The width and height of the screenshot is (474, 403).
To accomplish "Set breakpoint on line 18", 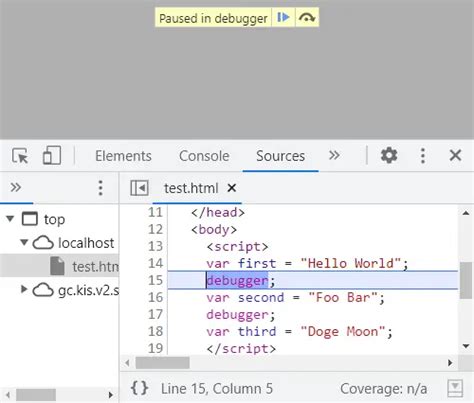I will [x=155, y=331].
